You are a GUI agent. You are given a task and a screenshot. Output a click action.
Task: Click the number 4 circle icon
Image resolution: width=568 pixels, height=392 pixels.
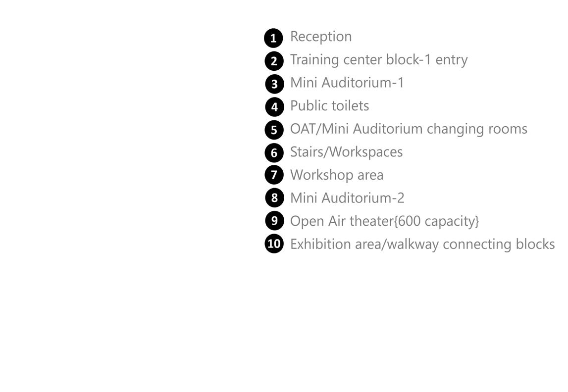pos(274,107)
